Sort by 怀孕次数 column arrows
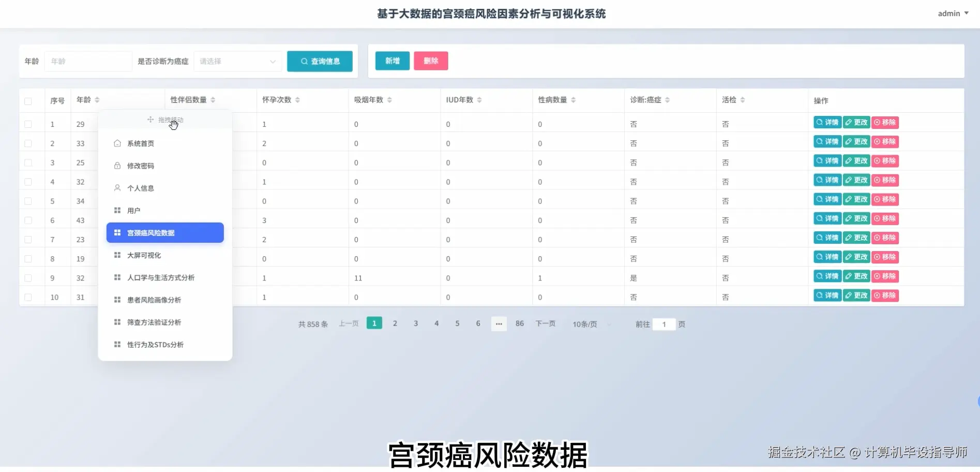The height and width of the screenshot is (472, 980). (297, 100)
